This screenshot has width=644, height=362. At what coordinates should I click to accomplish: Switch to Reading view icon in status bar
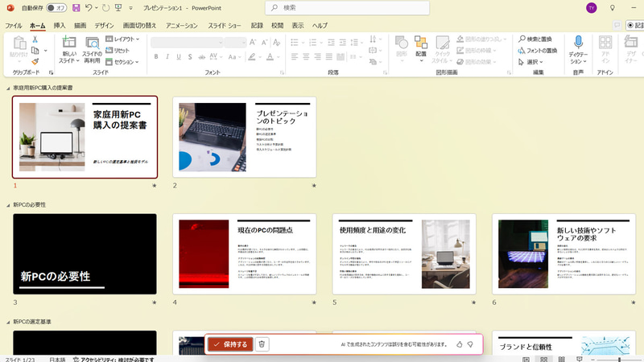pos(561,360)
